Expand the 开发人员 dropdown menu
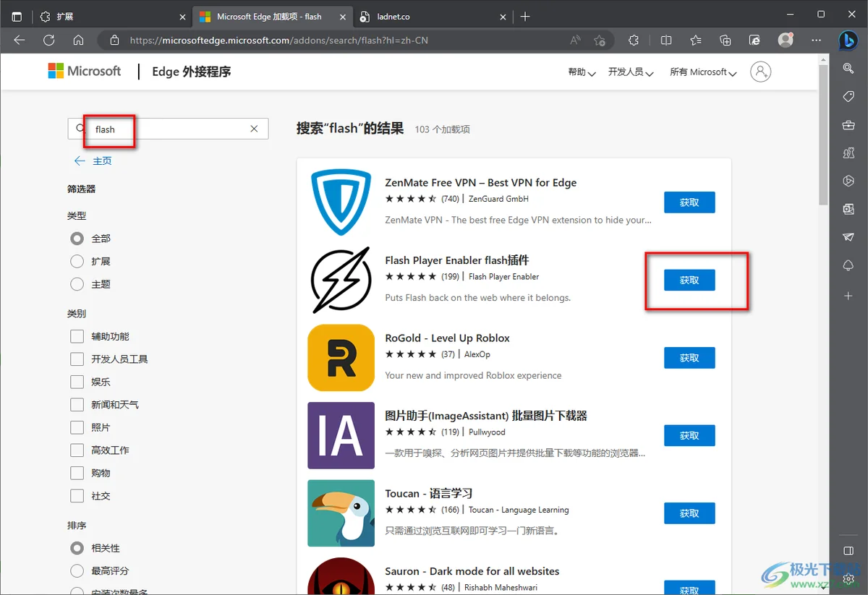This screenshot has height=595, width=868. tap(631, 72)
